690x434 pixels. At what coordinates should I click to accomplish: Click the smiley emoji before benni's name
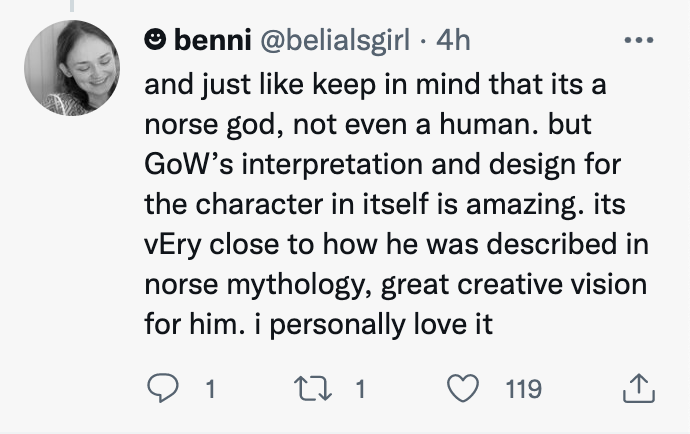[156, 40]
